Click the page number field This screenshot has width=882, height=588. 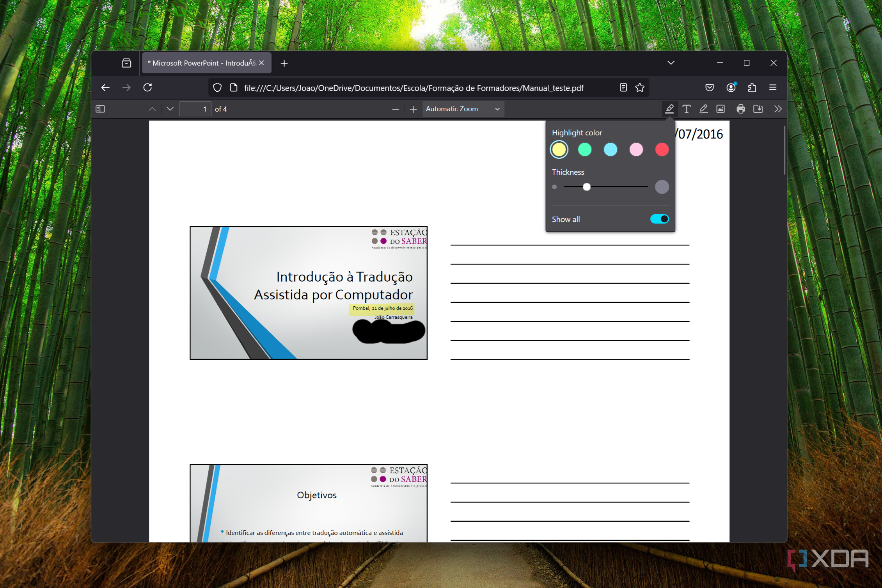click(x=195, y=109)
